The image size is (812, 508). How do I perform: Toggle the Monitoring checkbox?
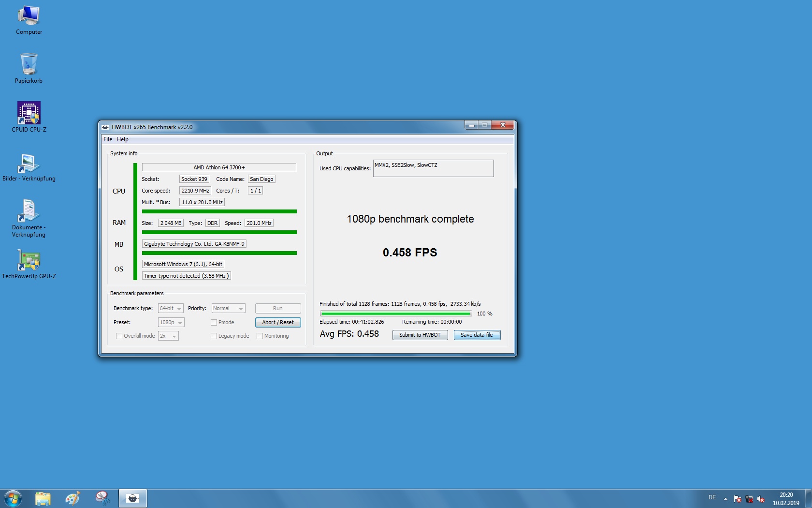260,336
